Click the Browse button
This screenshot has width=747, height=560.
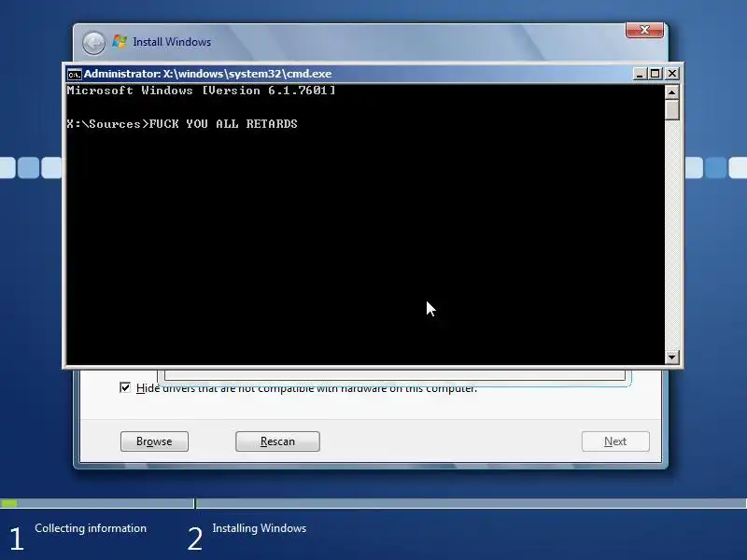click(154, 441)
